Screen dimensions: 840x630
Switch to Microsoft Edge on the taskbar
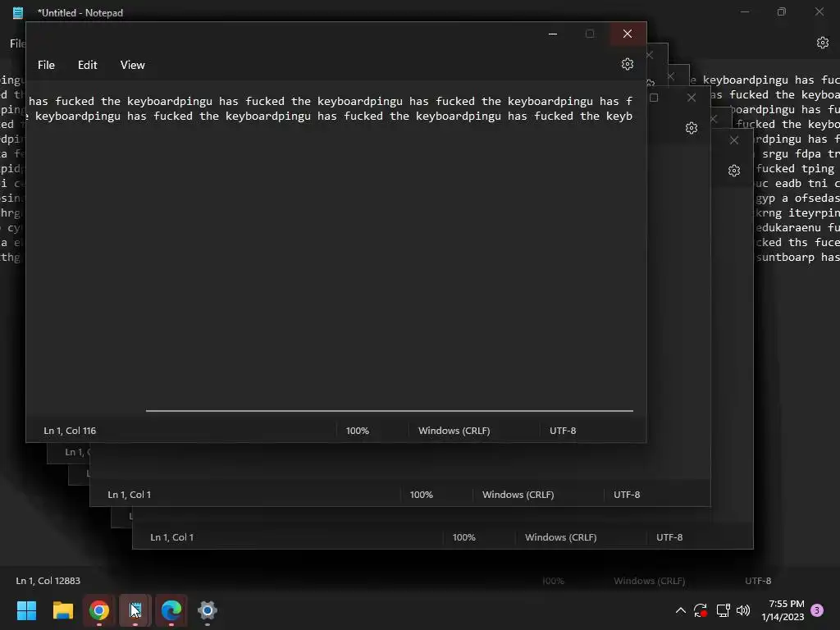[x=171, y=610]
